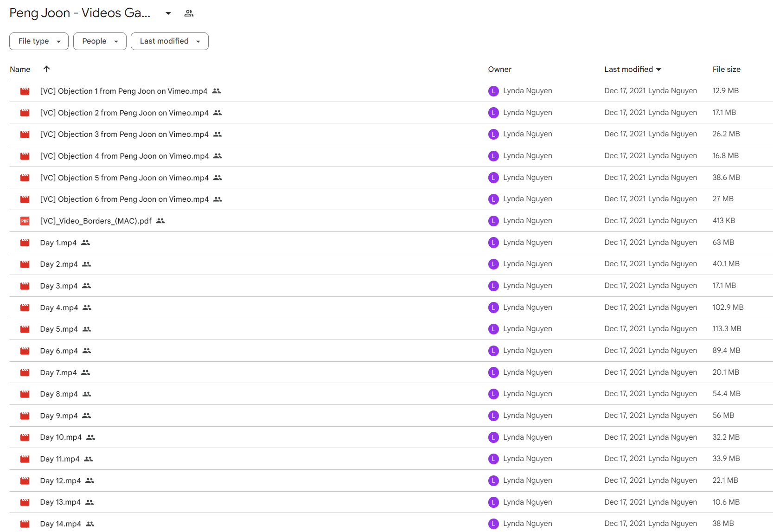Open the People filter dropdown
Viewport: 773px width, 532px height.
coord(100,41)
